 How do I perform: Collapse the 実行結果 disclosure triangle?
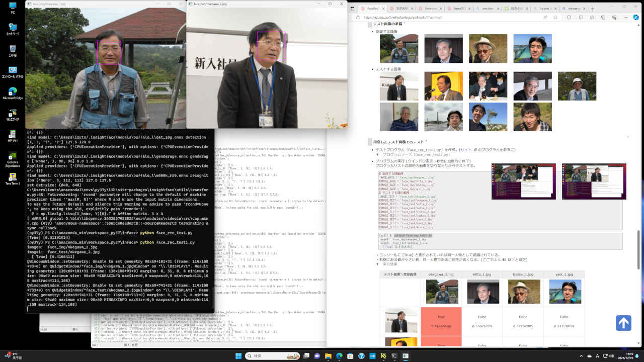[378, 264]
